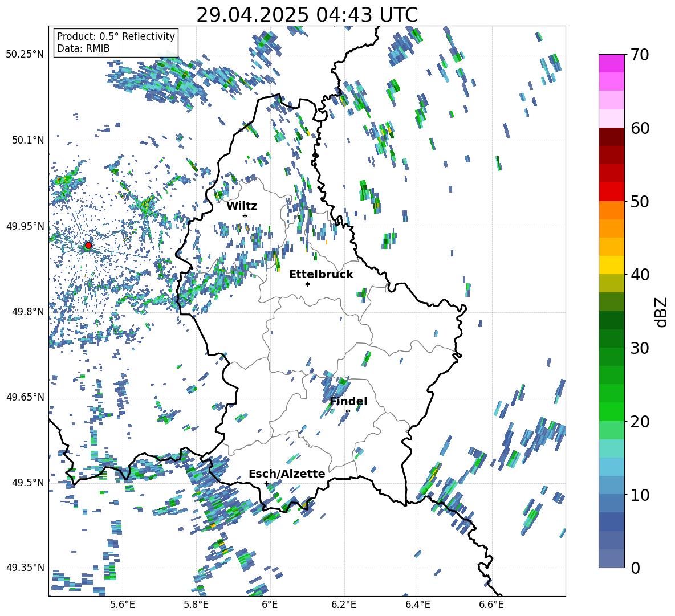The height and width of the screenshot is (616, 675).
Task: Click the darkest green colorbar segment above 30 dBZ
Action: tap(611, 320)
